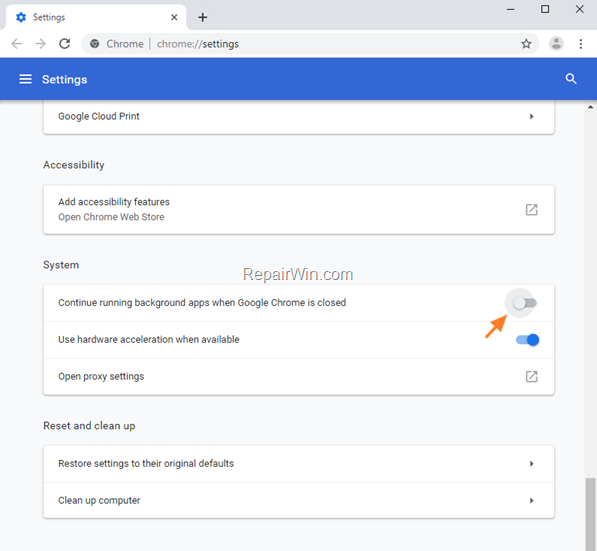Expand the Google Cloud Print arrow
The width and height of the screenshot is (597, 551).
[x=532, y=116]
